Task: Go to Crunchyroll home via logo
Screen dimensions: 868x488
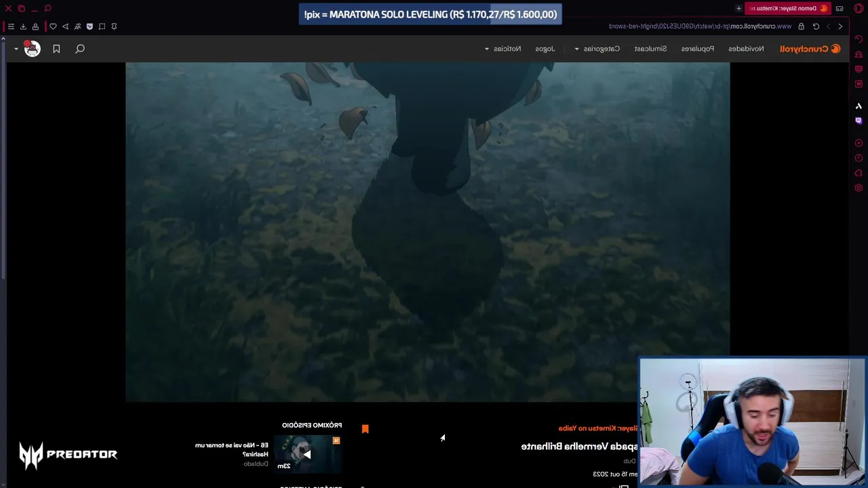Action: (810, 49)
